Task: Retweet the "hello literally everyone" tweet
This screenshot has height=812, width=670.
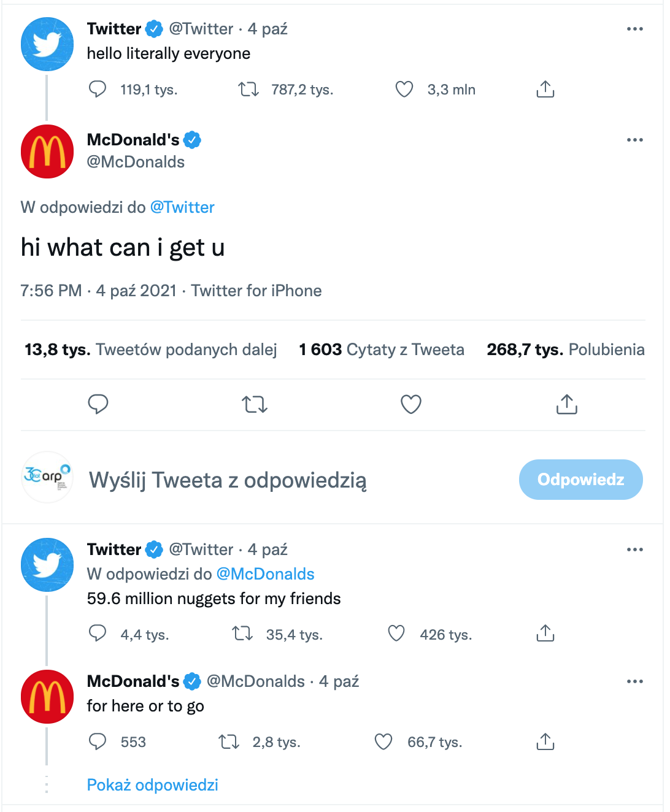Action: pos(248,90)
